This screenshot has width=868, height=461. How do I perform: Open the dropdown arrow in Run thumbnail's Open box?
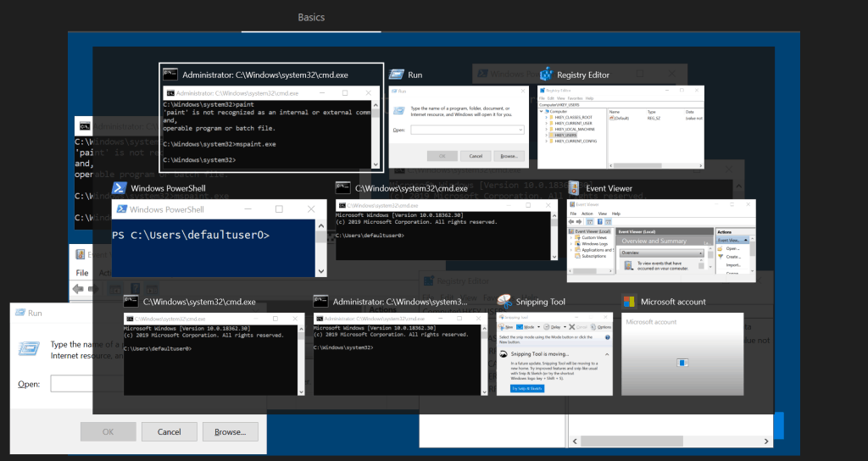tap(520, 130)
